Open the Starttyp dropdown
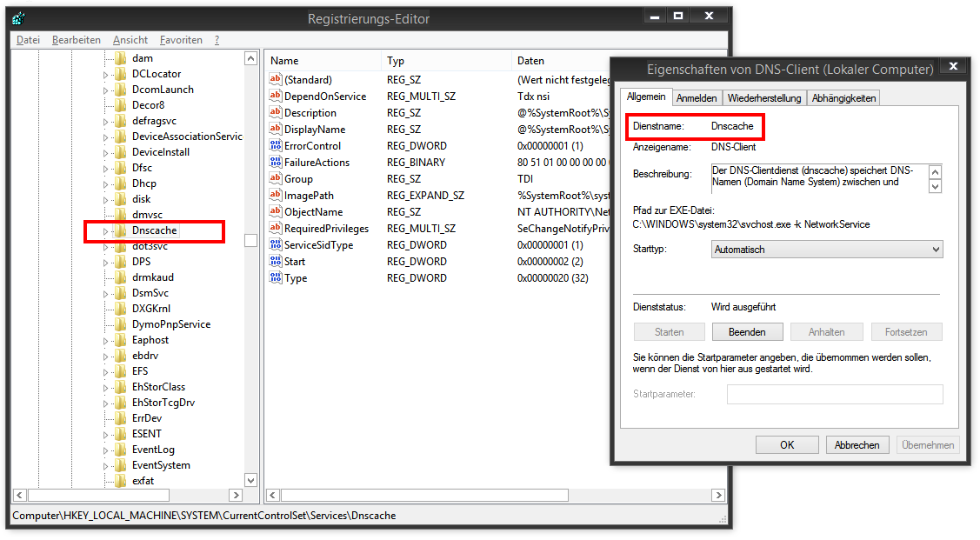The image size is (980, 540). (826, 250)
